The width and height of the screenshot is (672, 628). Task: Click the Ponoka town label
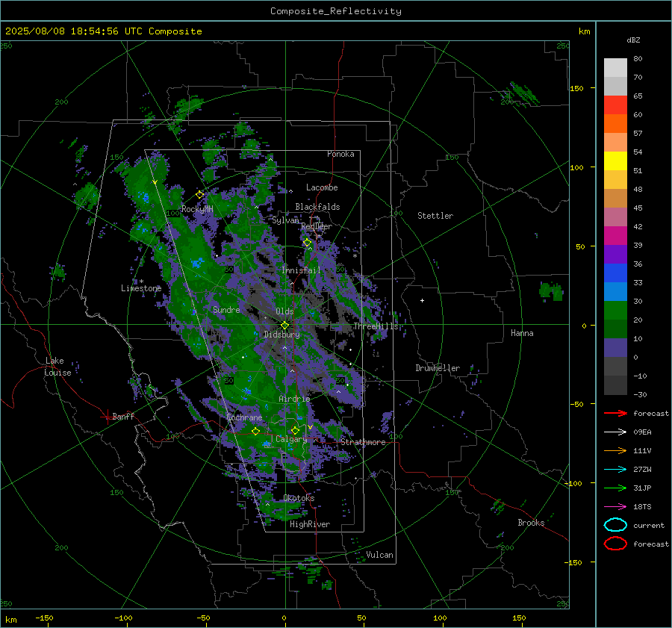[x=340, y=154]
